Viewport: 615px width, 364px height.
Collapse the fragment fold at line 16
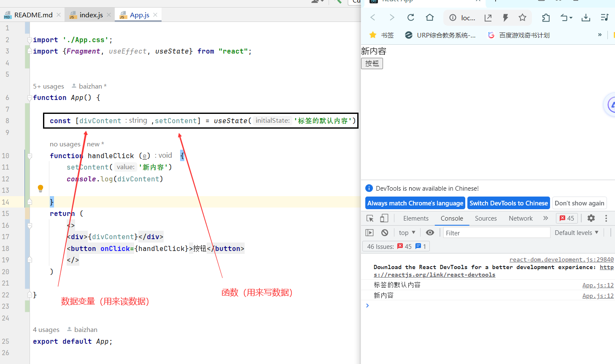tap(30, 226)
